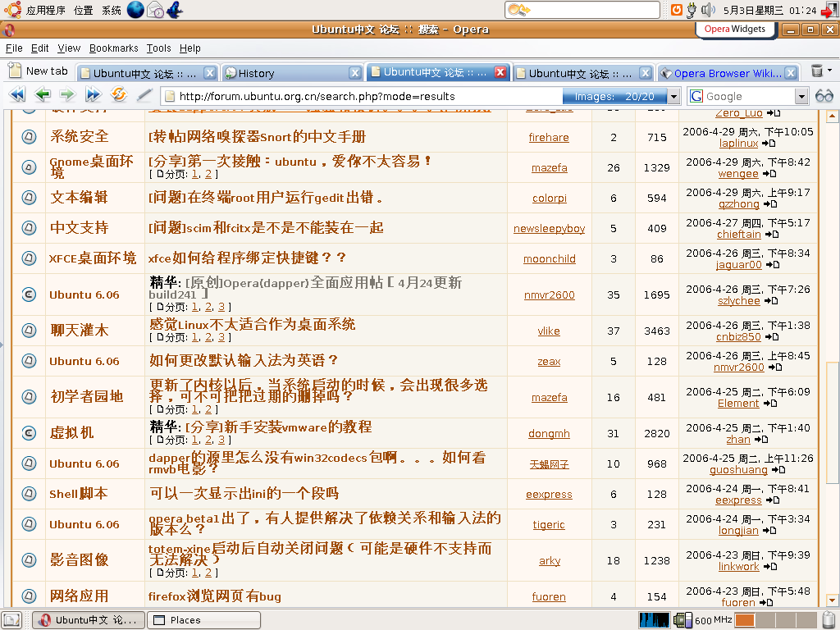Screen dimensions: 840x630
Task: Open the closed tabs trash can icon
Action: 816,71
